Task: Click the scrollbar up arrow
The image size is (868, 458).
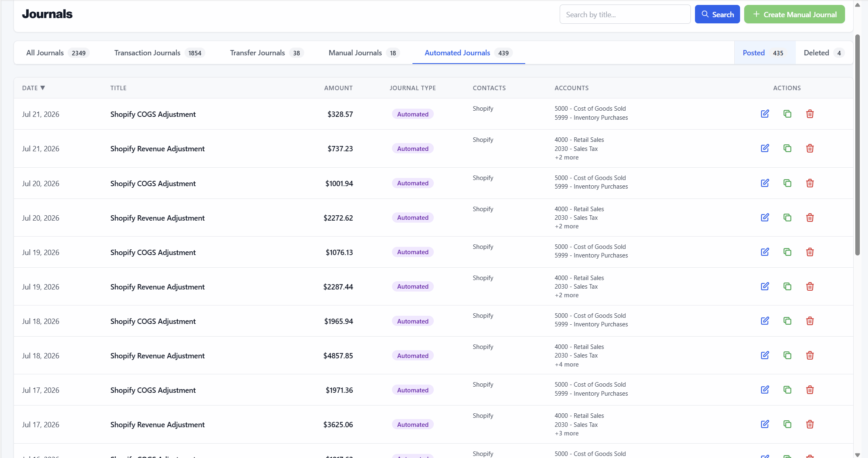Action: (x=857, y=5)
